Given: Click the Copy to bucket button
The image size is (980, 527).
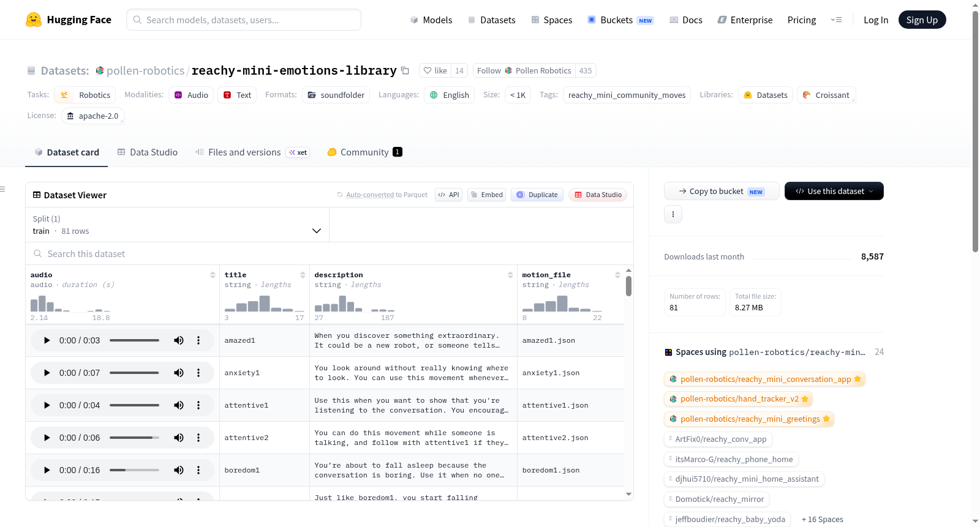Looking at the screenshot, I should [722, 191].
